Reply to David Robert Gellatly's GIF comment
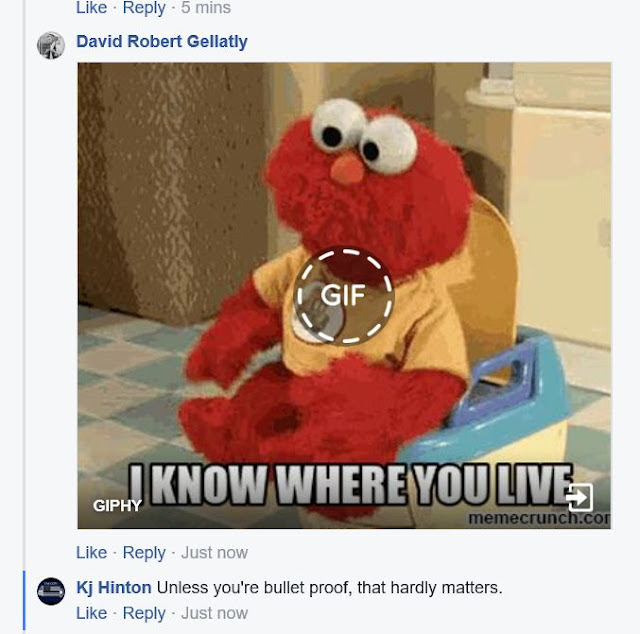Image resolution: width=640 pixels, height=634 pixels. click(144, 553)
